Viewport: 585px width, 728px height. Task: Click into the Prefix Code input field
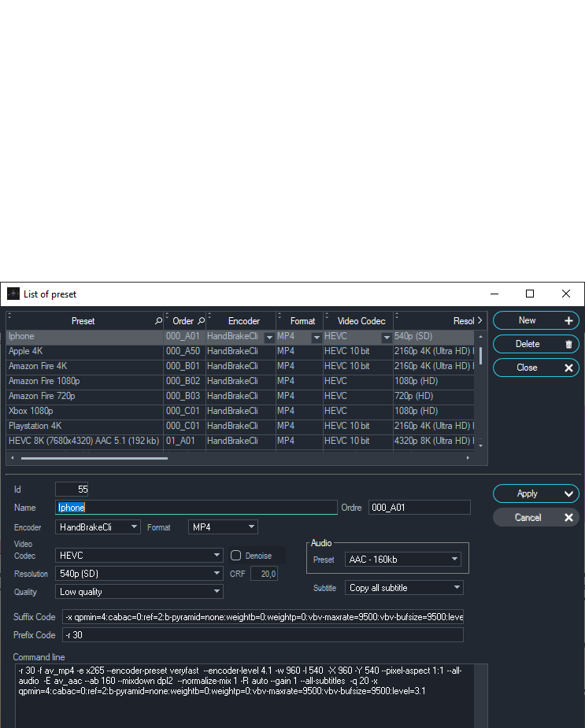pos(261,635)
